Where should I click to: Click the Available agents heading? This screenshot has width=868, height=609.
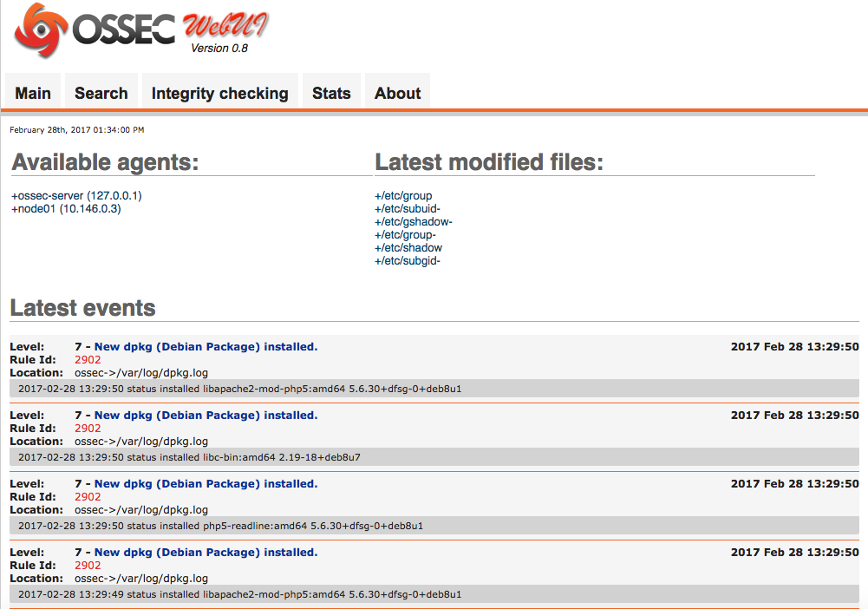pos(105,162)
